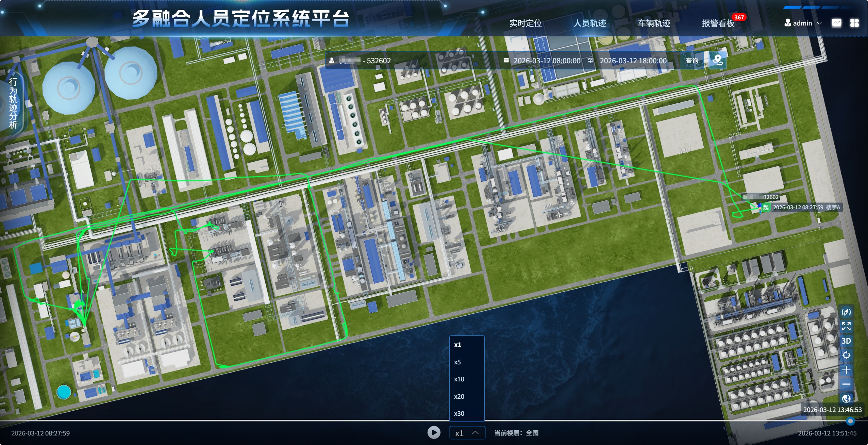Screen dimensions: 868x445
Task: Zoom out map with minus
Action: 846,384
